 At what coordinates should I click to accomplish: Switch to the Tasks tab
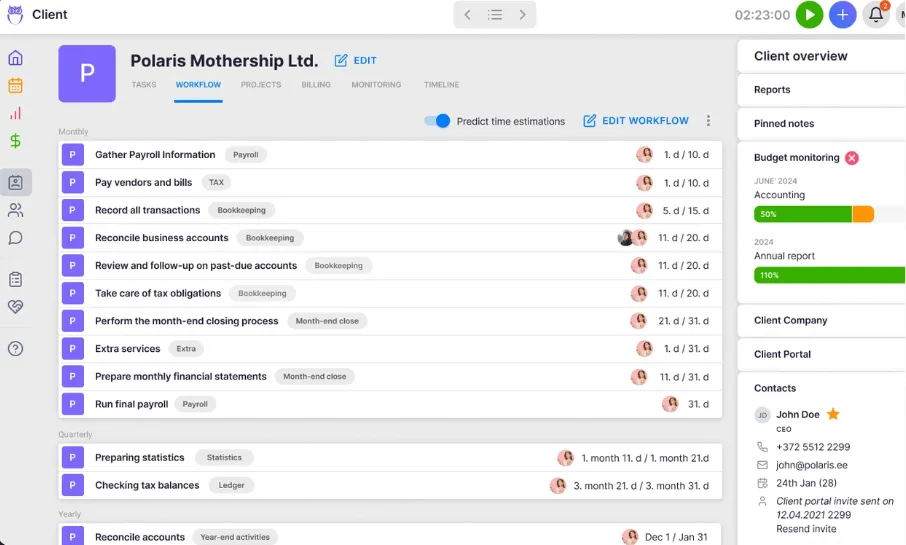click(x=144, y=84)
